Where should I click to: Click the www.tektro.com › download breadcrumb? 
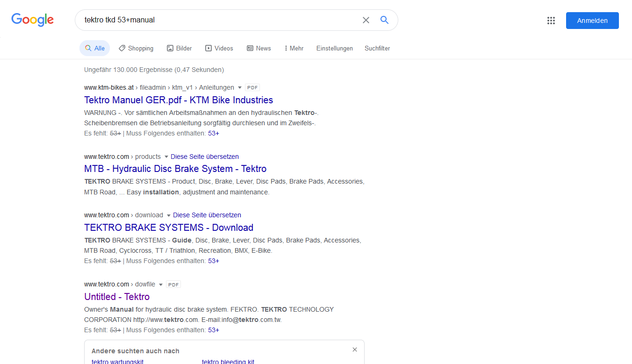coord(123,215)
